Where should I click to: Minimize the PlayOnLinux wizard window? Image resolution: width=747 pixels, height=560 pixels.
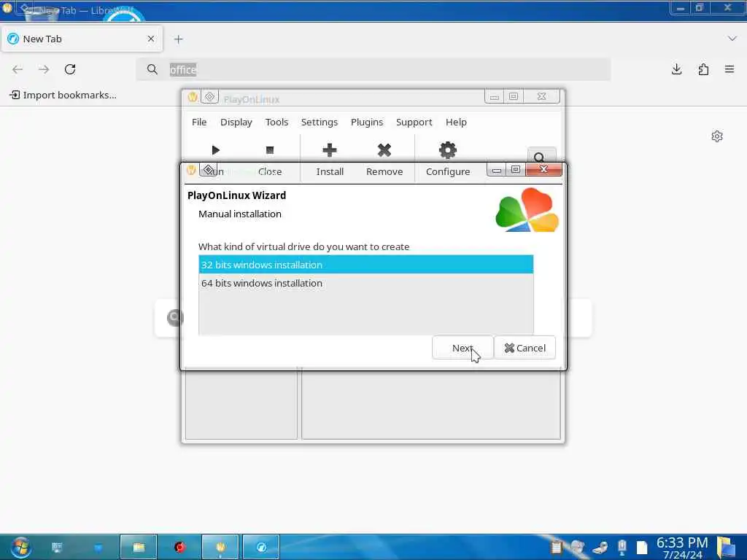pos(496,170)
